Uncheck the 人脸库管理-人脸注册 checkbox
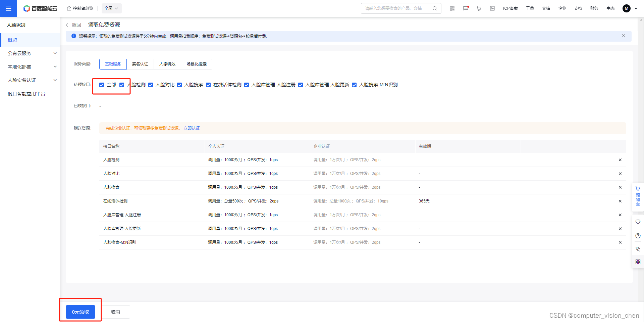The height and width of the screenshot is (322, 644). click(247, 85)
